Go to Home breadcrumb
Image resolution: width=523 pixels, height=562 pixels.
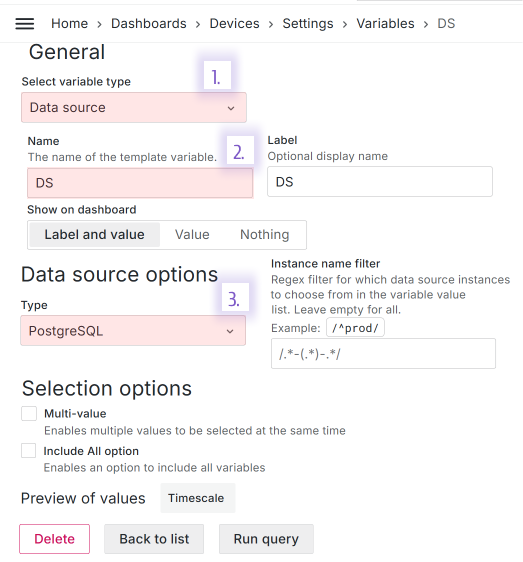pos(69,24)
